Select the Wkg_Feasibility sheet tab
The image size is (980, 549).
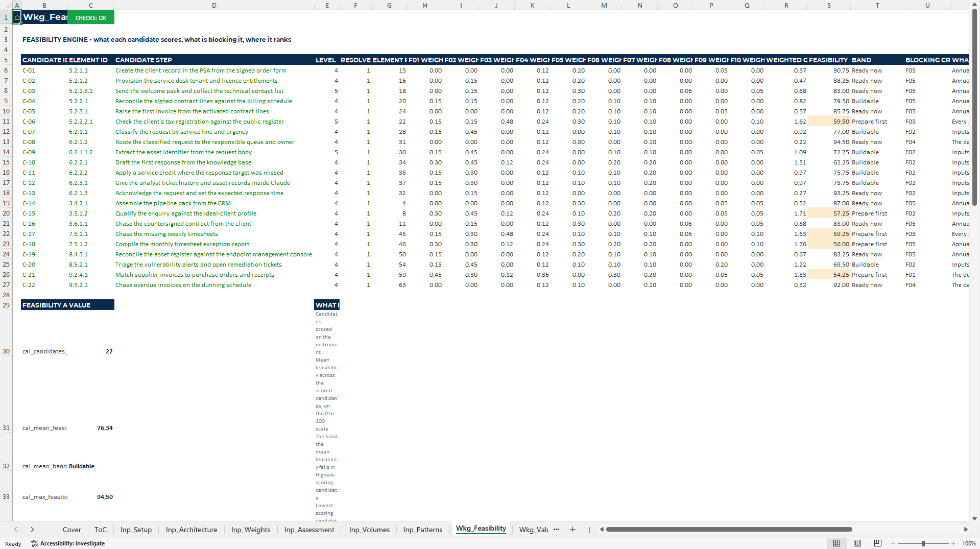(x=481, y=529)
